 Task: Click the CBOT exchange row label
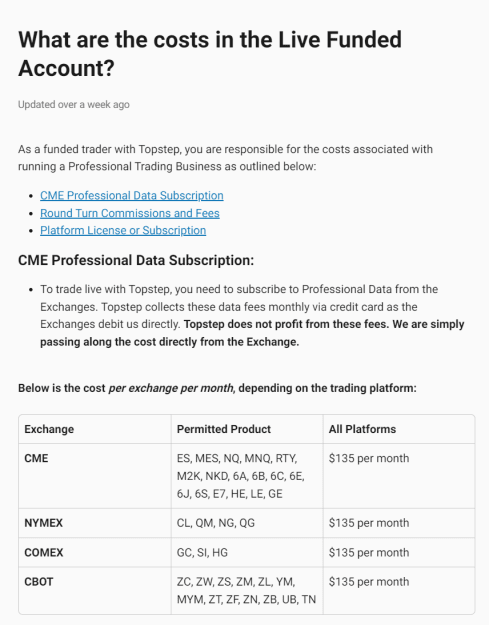[x=39, y=582]
